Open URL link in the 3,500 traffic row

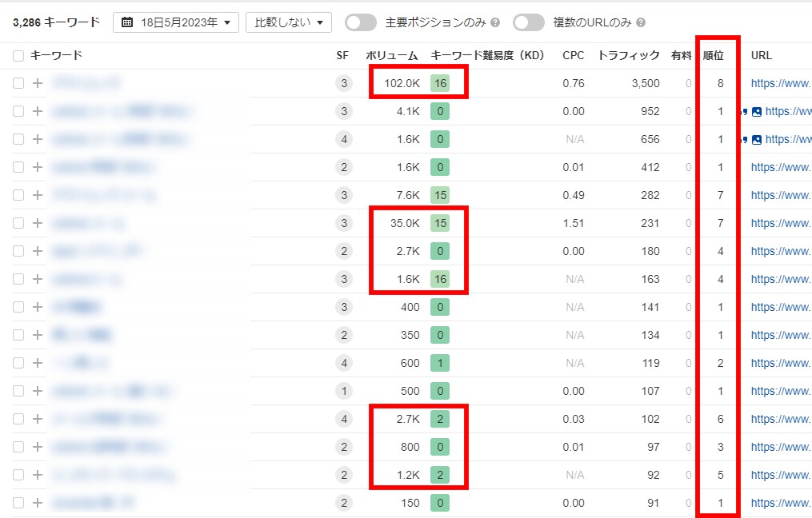(x=781, y=83)
